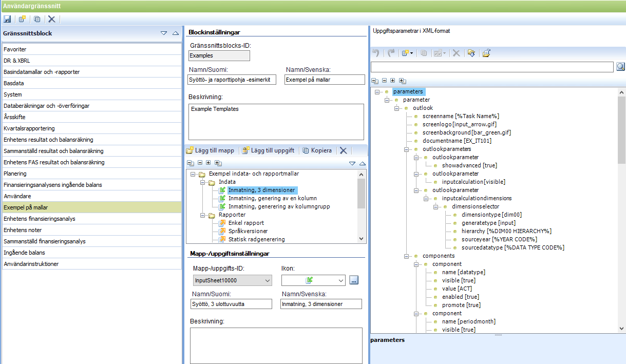Run the XML parameter search

pos(620,67)
